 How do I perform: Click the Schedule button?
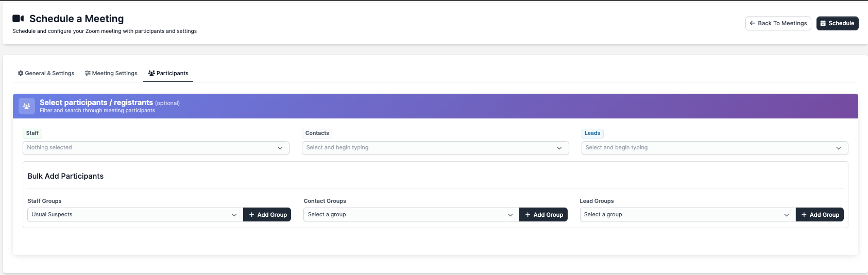click(837, 23)
